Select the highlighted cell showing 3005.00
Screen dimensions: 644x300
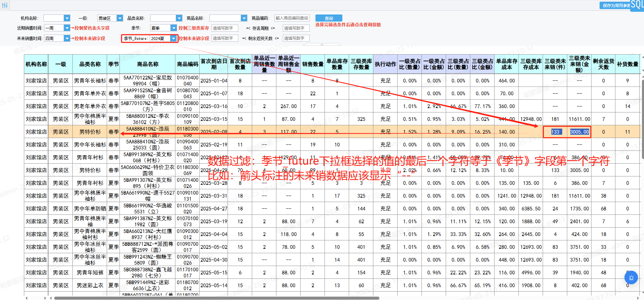tap(579, 132)
